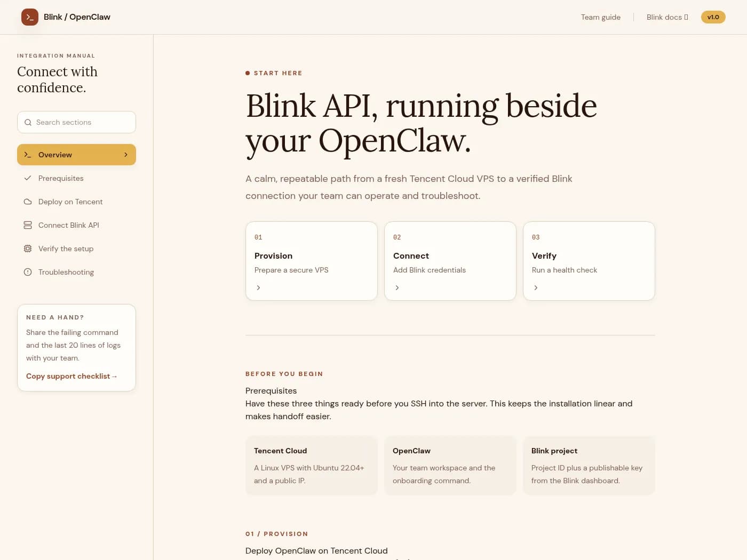This screenshot has width=747, height=560.
Task: Click the alert icon beside Troubleshooting
Action: (x=28, y=272)
